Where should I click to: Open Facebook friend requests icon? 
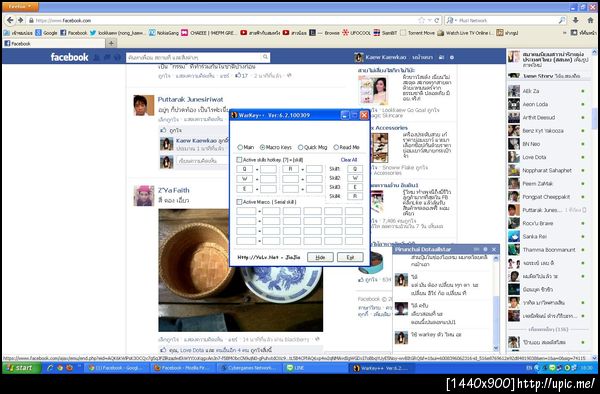pos(96,57)
